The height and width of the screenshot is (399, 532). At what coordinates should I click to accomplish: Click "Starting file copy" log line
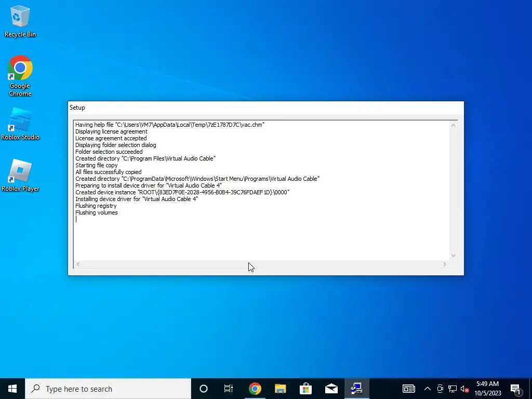[x=96, y=165]
